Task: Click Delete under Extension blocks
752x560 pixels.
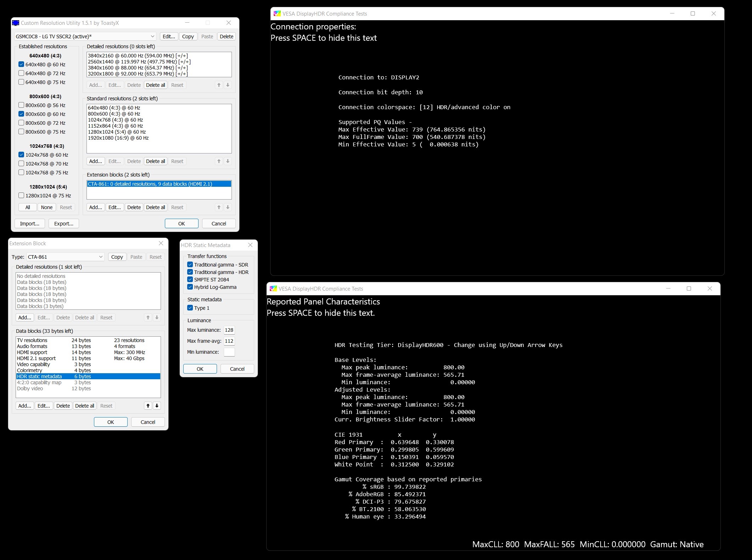Action: click(x=134, y=207)
